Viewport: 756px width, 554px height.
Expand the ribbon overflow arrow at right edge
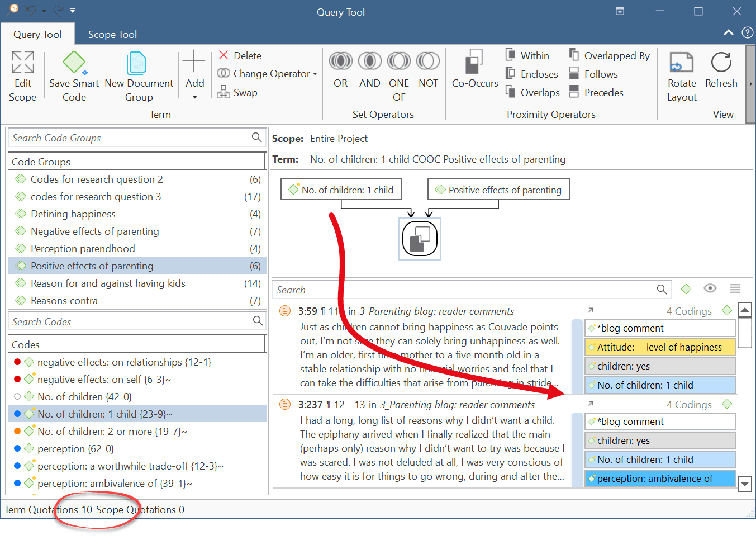pos(750,84)
